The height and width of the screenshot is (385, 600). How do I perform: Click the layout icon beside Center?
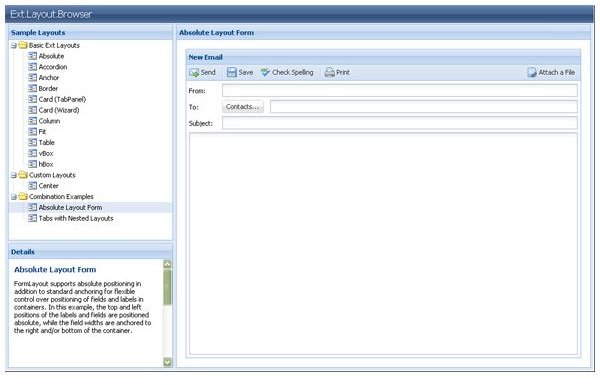coord(33,186)
